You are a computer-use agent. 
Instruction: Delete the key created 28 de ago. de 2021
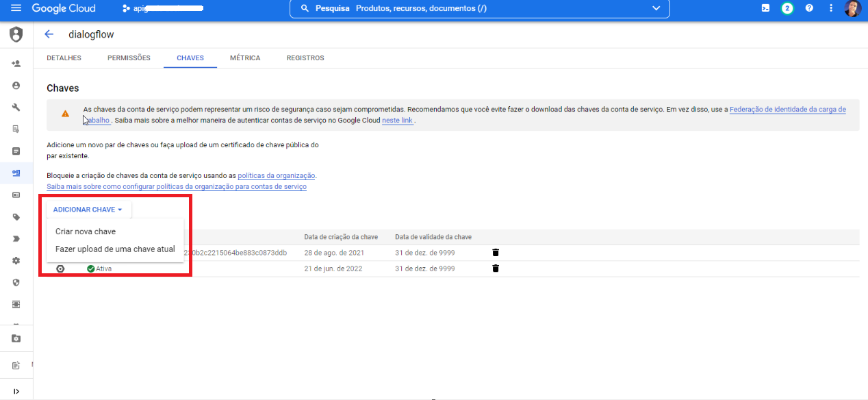(x=496, y=253)
